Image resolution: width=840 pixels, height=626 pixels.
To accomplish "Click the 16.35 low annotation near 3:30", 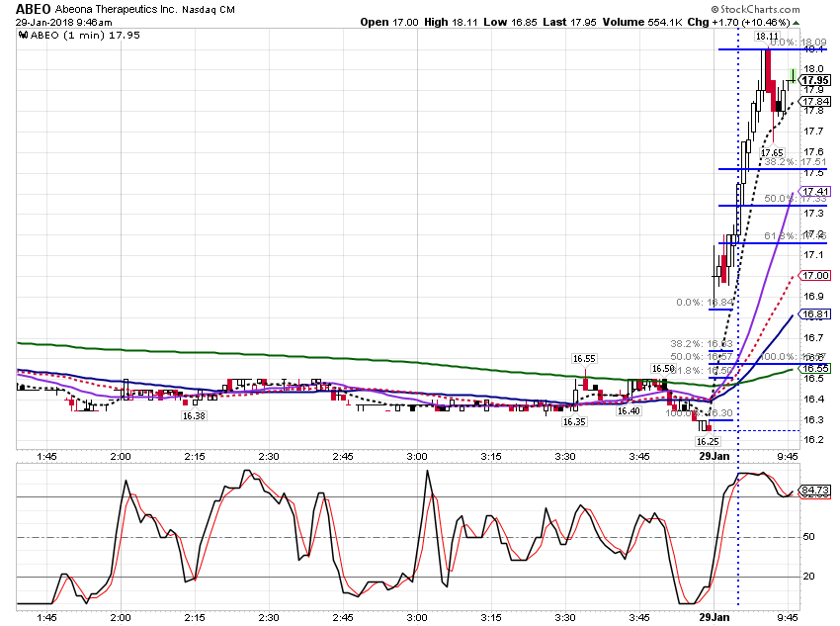I will [x=574, y=422].
